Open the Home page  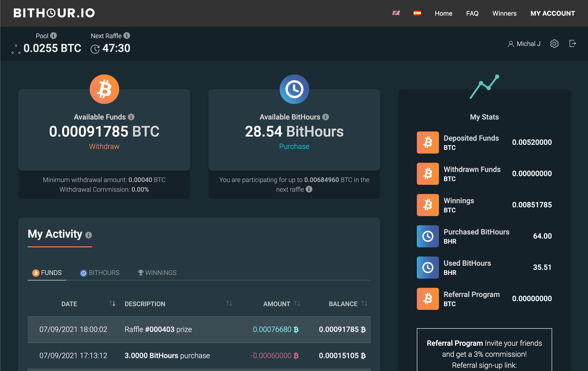coord(443,13)
